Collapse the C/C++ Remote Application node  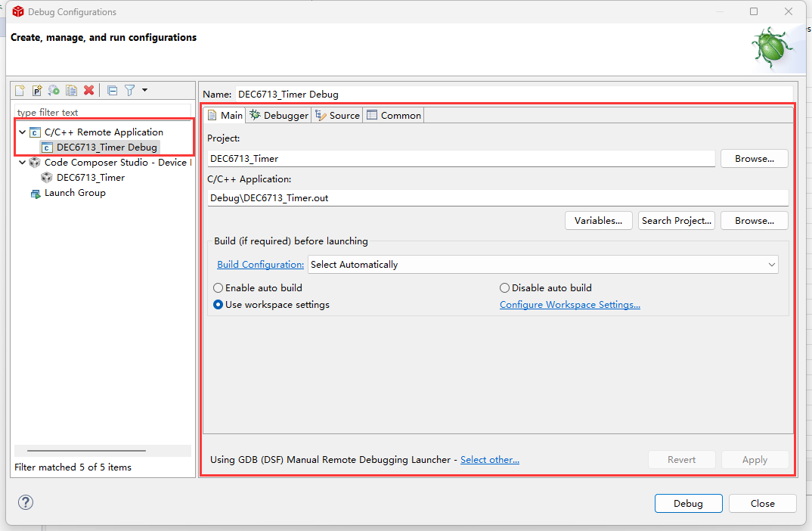click(x=23, y=132)
